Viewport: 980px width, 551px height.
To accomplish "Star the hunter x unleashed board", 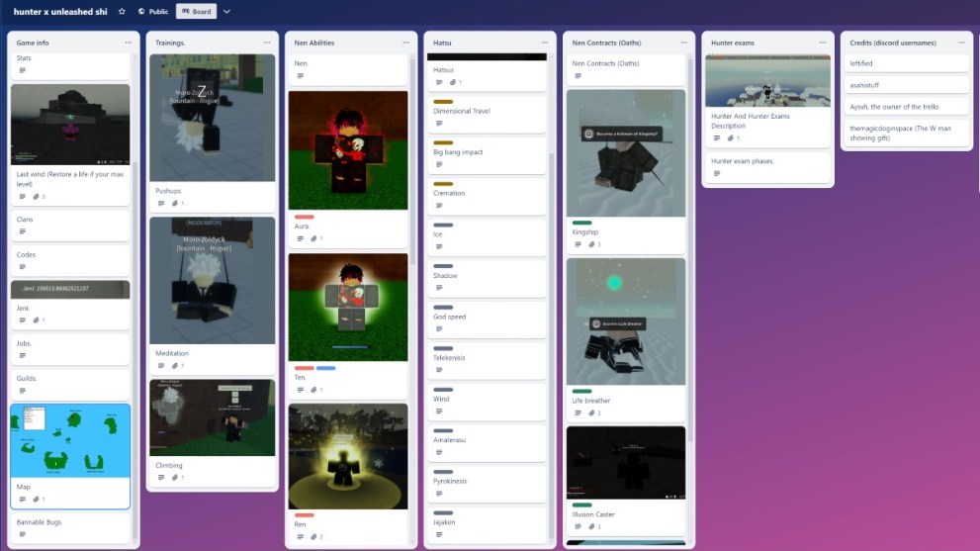I will click(122, 12).
